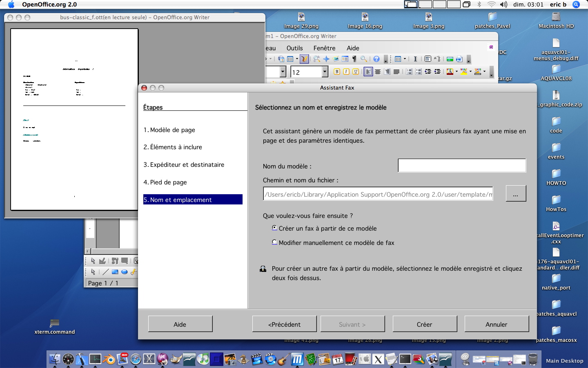Decrease paragraph indent in Writer
The image size is (588, 368).
click(x=428, y=72)
